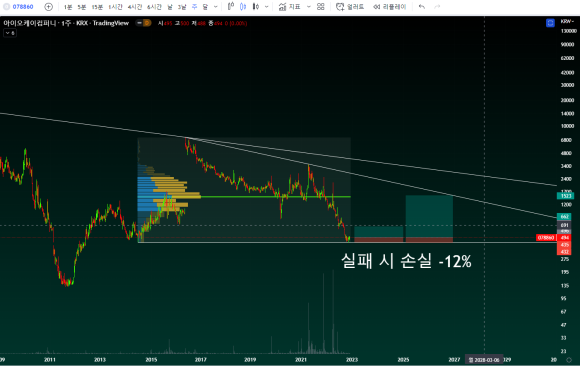Image resolution: width=580 pixels, height=366 pixels.
Task: Pick the bars chart style icon
Action: (256, 6)
